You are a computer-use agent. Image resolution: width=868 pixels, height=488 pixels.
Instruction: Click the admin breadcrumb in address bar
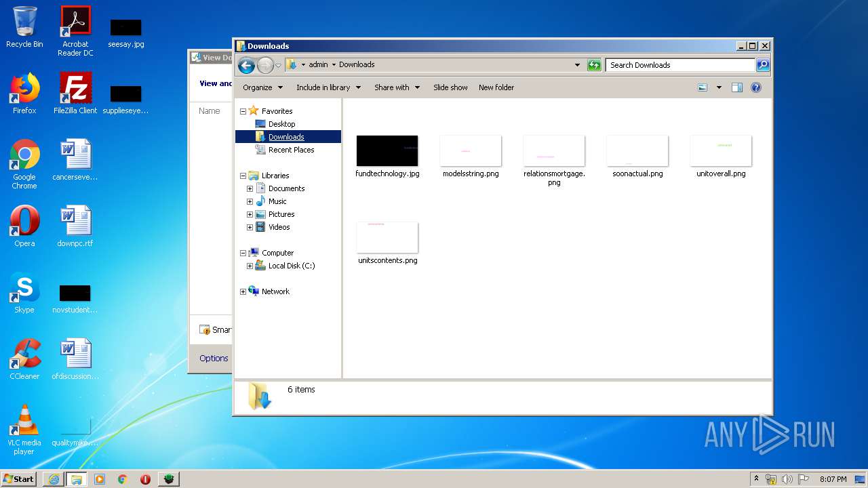(x=318, y=65)
